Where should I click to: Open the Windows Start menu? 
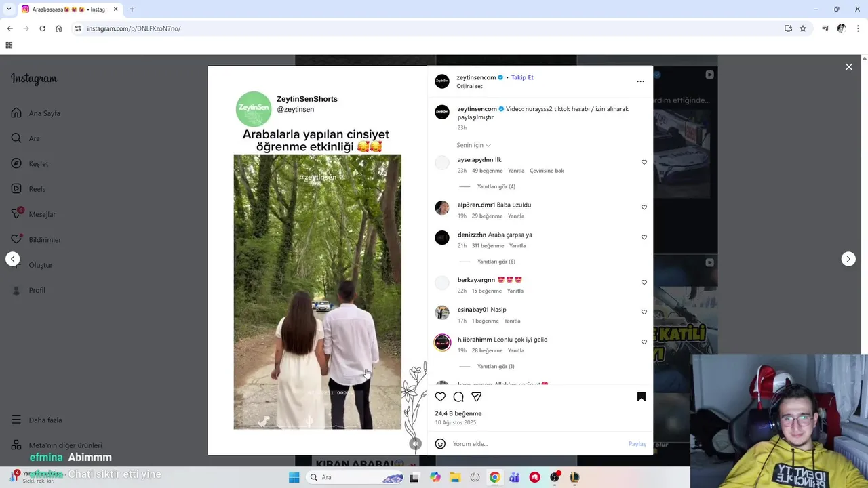294,477
